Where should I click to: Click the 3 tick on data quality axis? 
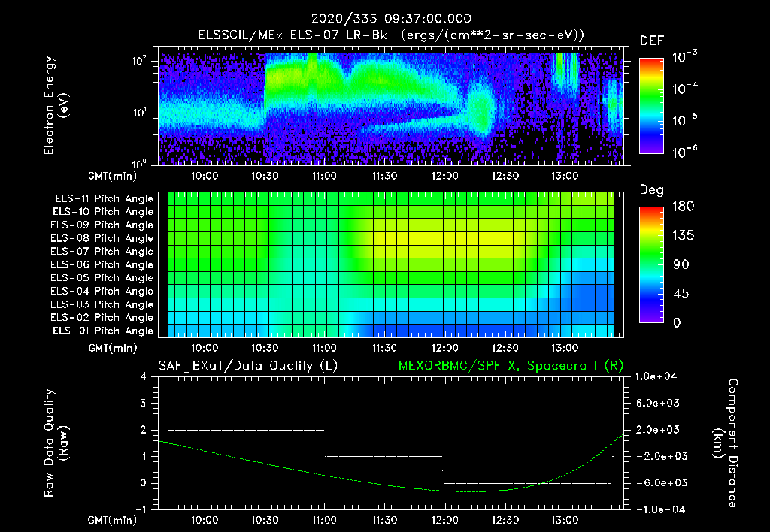coord(144,404)
